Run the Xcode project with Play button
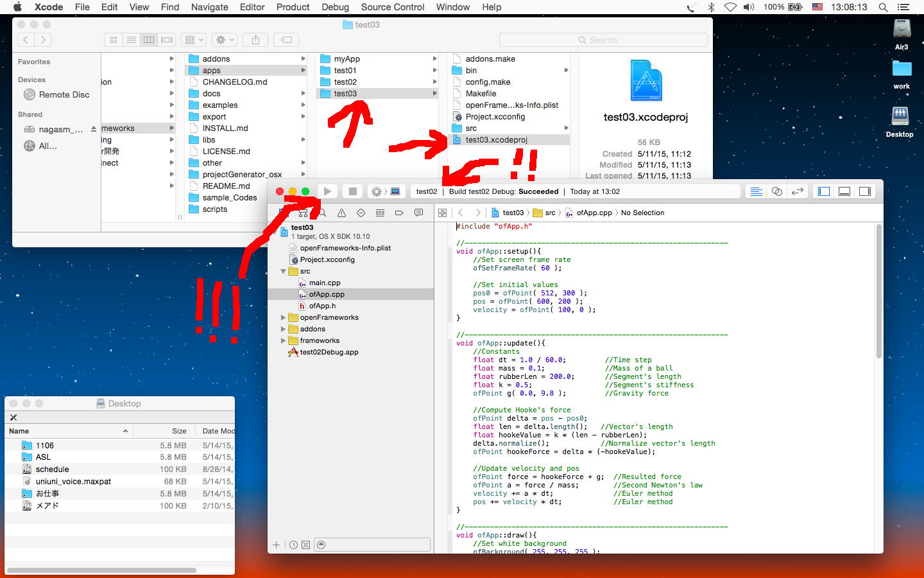The image size is (924, 578). click(x=327, y=191)
